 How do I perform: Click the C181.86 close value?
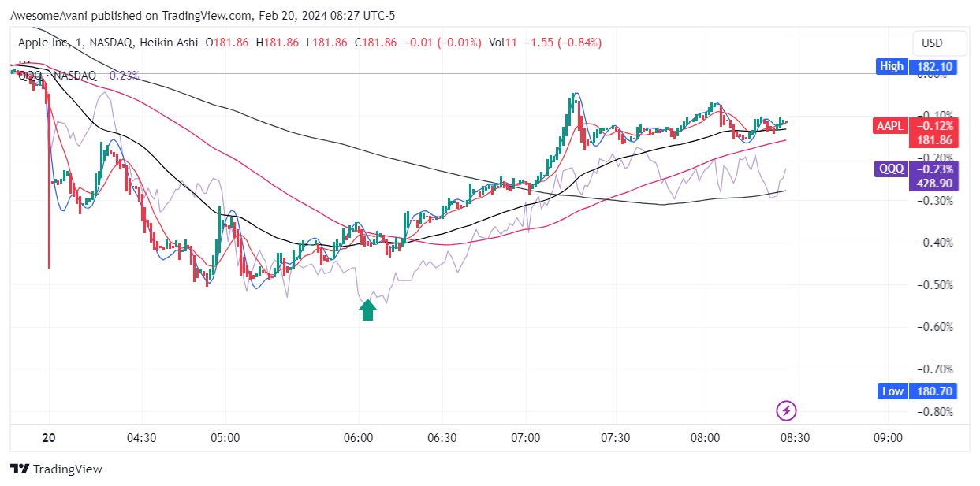[378, 43]
